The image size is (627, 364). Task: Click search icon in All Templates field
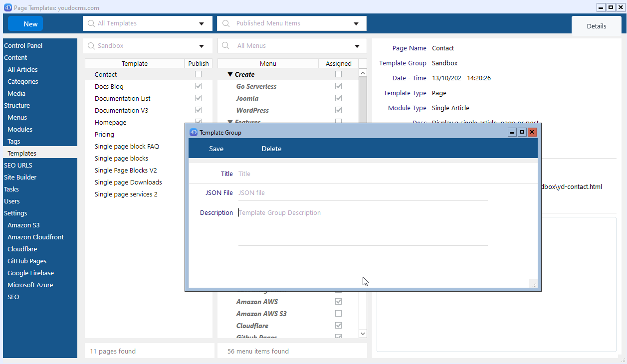click(x=91, y=23)
